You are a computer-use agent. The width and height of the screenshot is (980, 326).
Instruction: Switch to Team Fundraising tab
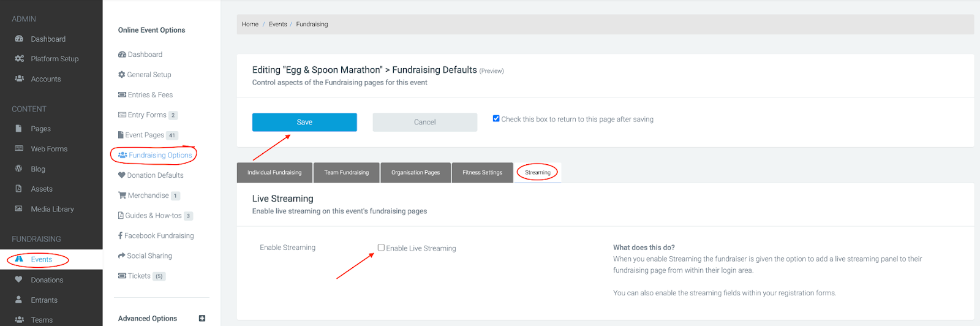347,172
